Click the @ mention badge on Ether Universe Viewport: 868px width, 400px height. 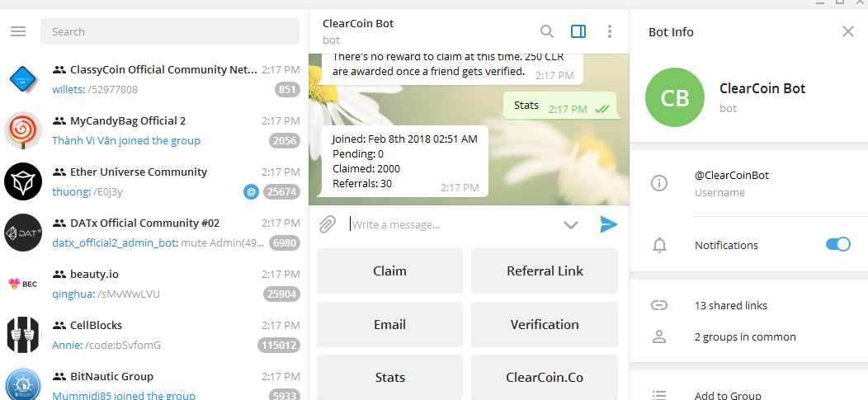252,192
